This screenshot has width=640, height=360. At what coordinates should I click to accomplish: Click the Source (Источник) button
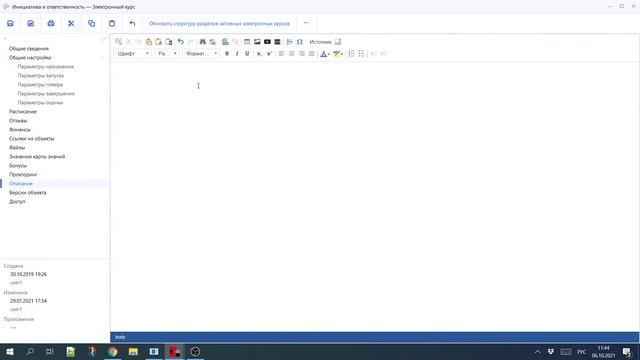click(320, 42)
